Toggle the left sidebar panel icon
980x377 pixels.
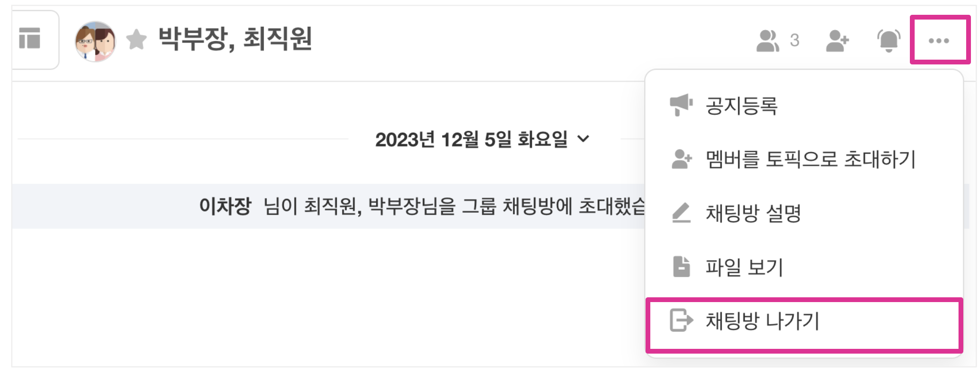(x=30, y=38)
